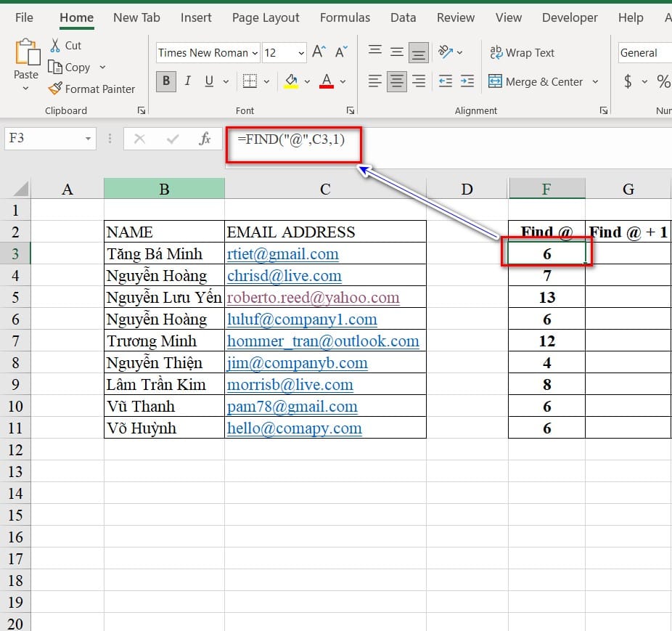
Task: Open the Page Layout tab
Action: 266,17
